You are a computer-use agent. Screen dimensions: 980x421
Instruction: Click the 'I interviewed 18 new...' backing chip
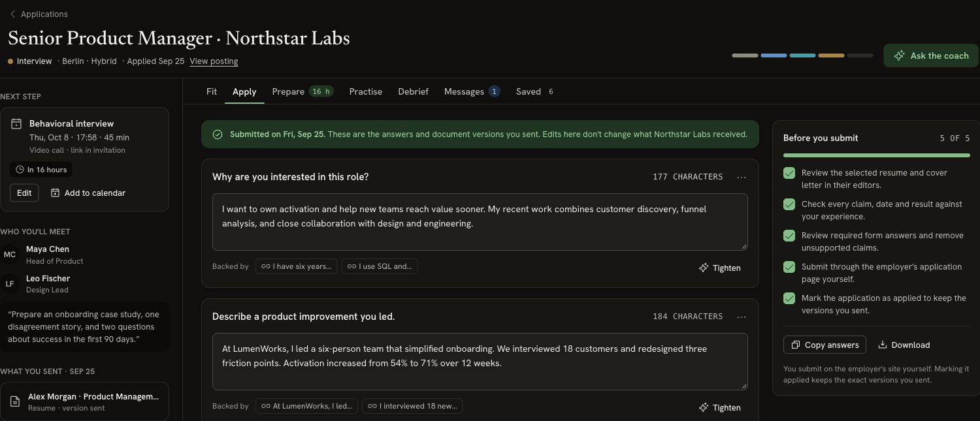tap(412, 406)
